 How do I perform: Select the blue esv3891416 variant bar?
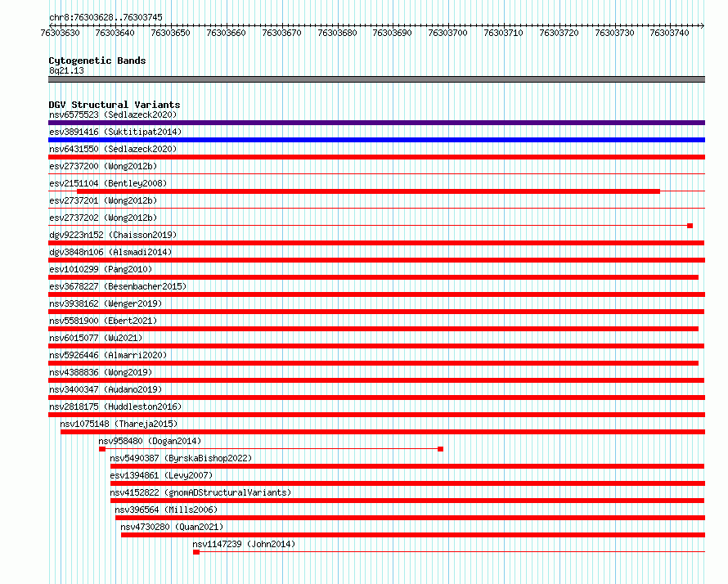(376, 140)
